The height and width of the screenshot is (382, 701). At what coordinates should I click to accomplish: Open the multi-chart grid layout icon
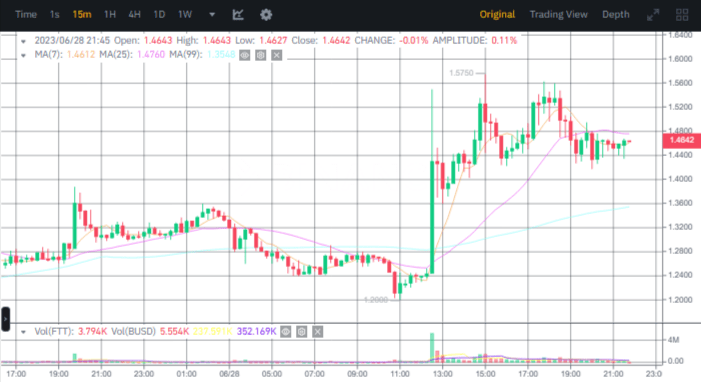tap(682, 15)
